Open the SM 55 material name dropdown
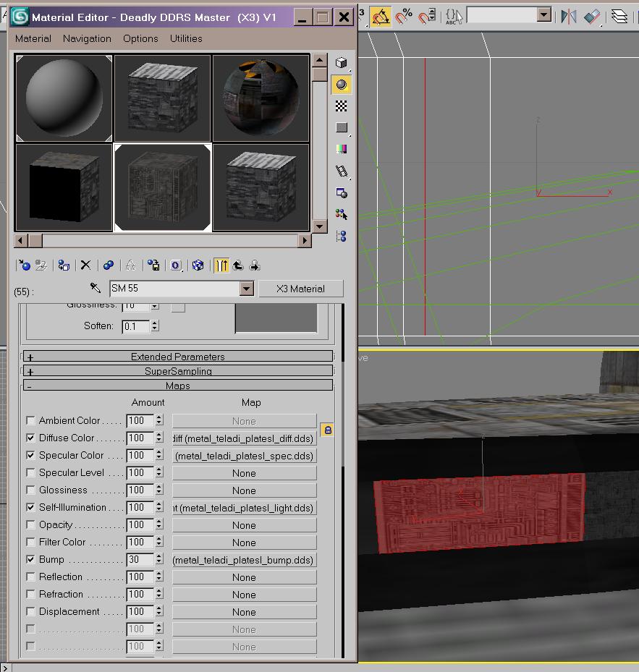 [x=246, y=289]
